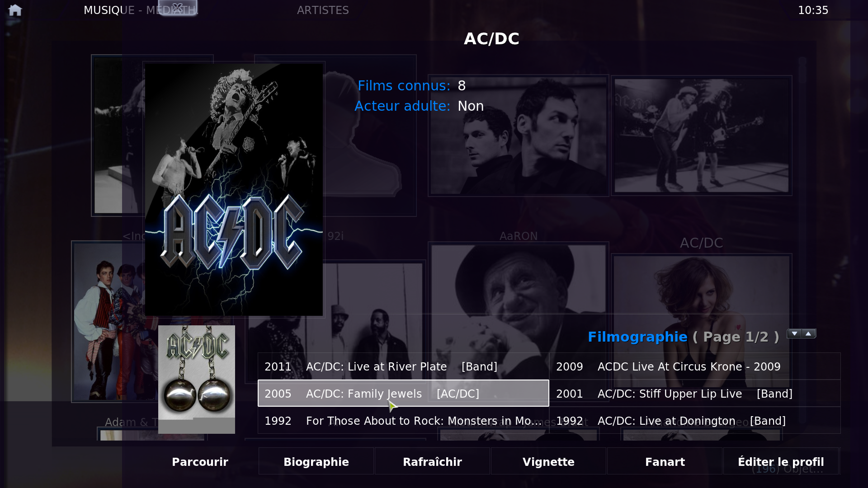Screen dimensions: 868x488
Task: Go to the Home screen icon
Action: pos(15,10)
